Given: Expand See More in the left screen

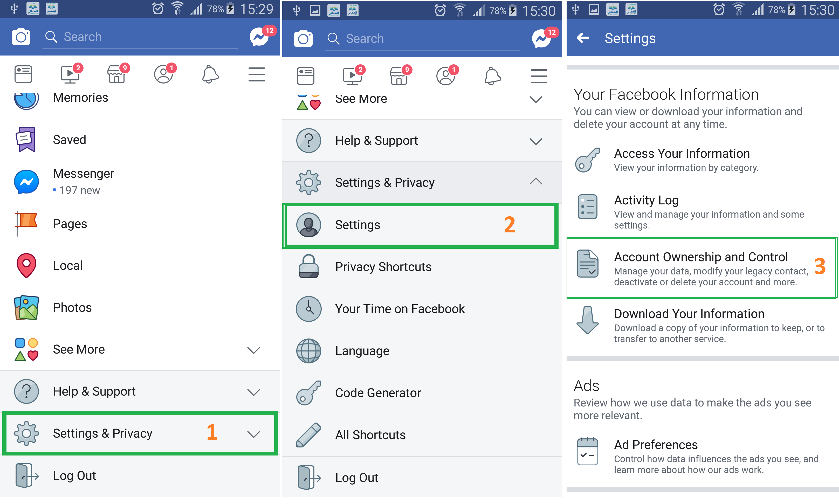Looking at the screenshot, I should point(140,349).
